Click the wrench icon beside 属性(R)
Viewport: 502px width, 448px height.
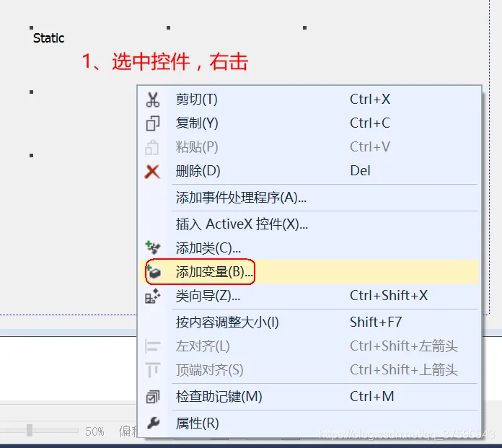pyautogui.click(x=154, y=423)
